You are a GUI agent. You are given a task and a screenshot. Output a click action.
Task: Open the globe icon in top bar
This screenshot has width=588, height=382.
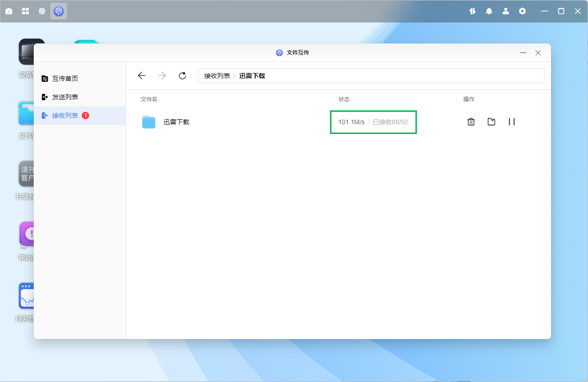point(42,11)
